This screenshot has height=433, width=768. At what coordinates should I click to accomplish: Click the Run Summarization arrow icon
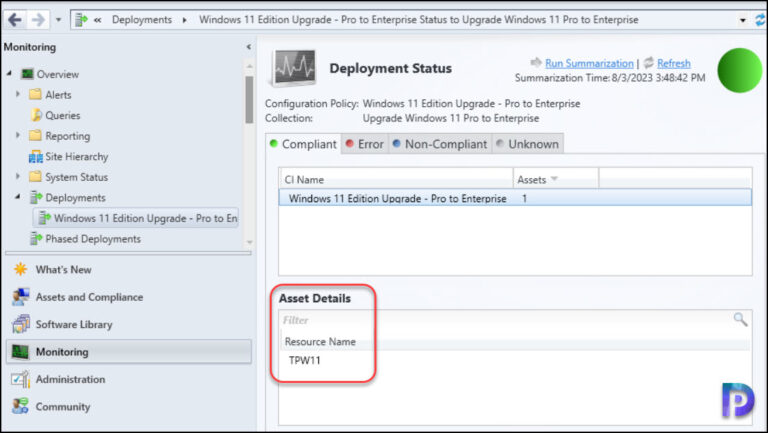point(536,62)
